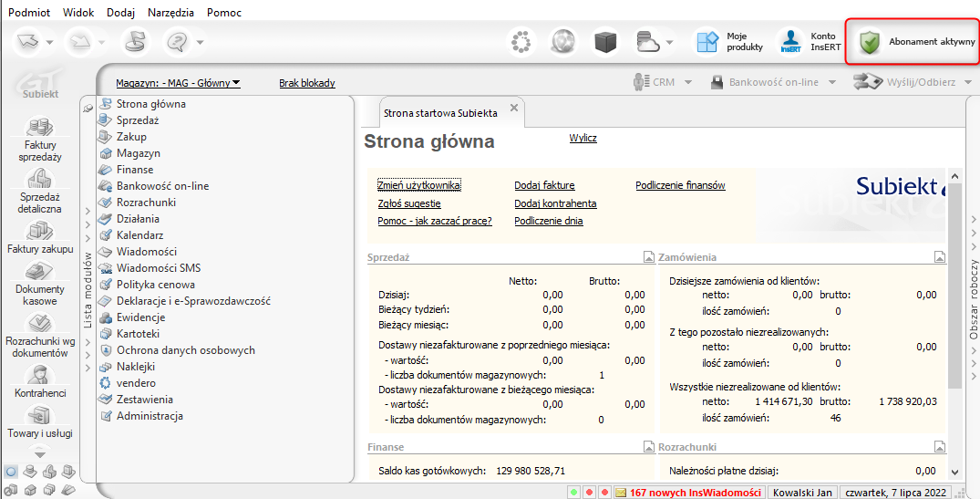Collapse the Sprzedaż section panel
The width and height of the screenshot is (980, 499).
click(648, 257)
